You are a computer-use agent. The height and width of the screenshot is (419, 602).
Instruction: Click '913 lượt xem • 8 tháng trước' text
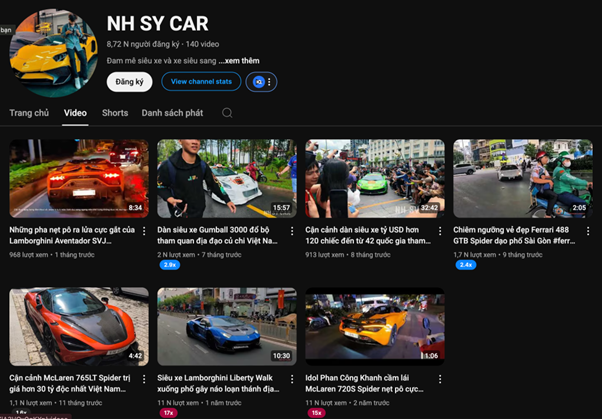coord(348,255)
